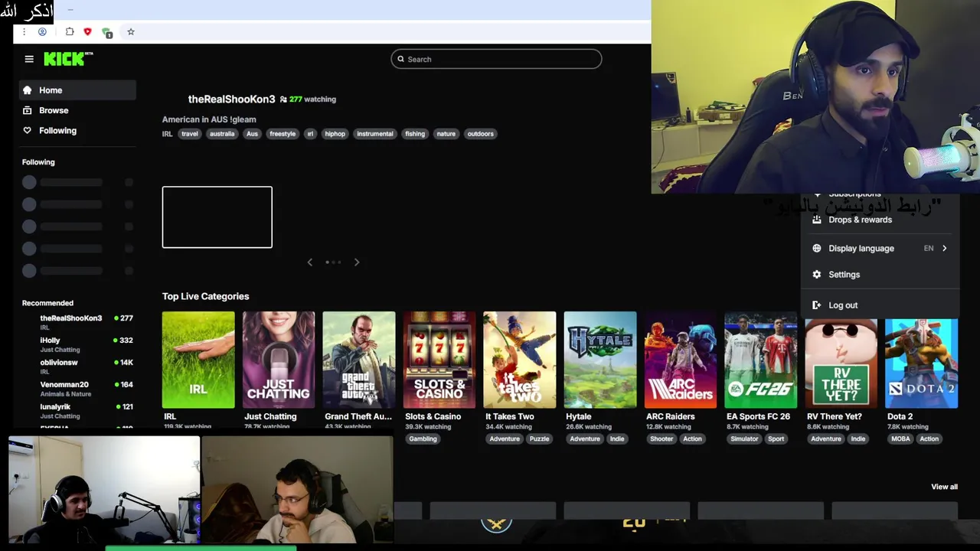The width and height of the screenshot is (980, 551).
Task: Bookmark the page with the star icon
Action: pyautogui.click(x=131, y=32)
